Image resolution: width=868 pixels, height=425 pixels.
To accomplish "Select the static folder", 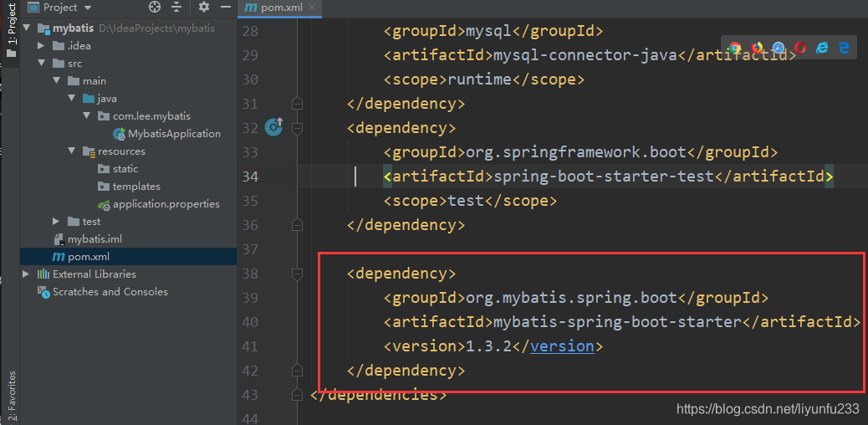I will tap(125, 168).
